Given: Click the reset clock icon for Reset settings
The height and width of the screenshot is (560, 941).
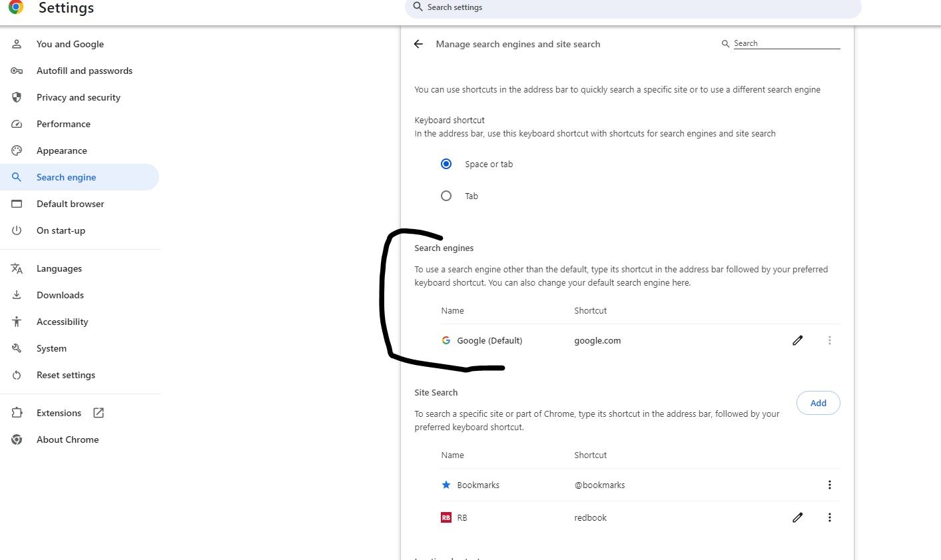Looking at the screenshot, I should tap(17, 375).
